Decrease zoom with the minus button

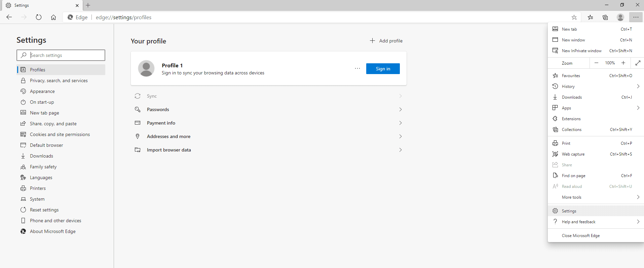pyautogui.click(x=596, y=63)
